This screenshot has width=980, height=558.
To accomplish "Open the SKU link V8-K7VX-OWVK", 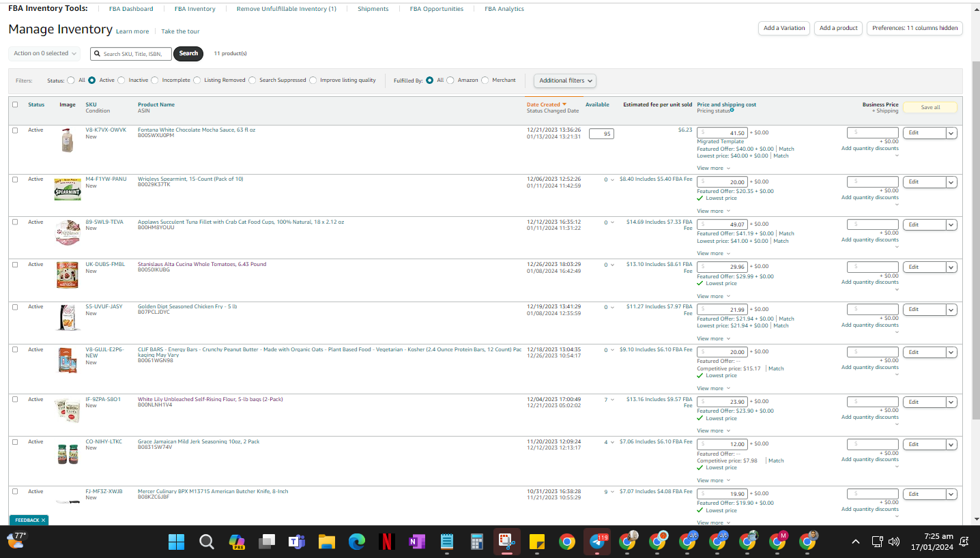I will click(x=106, y=130).
